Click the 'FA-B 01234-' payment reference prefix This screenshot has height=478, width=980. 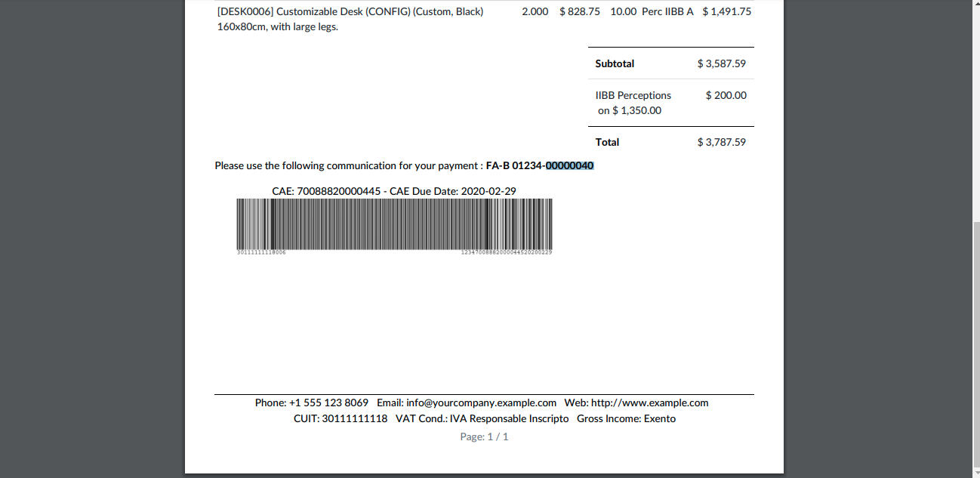(516, 165)
